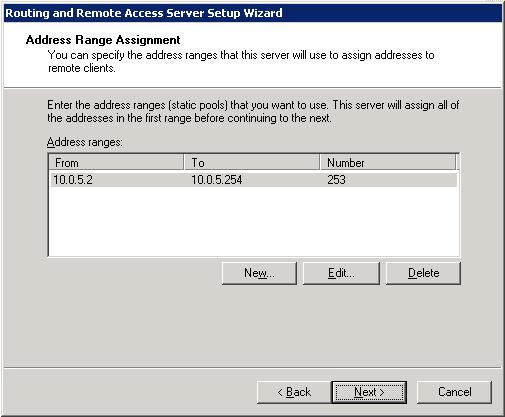
Task: Delete the selected address range
Action: pos(423,273)
